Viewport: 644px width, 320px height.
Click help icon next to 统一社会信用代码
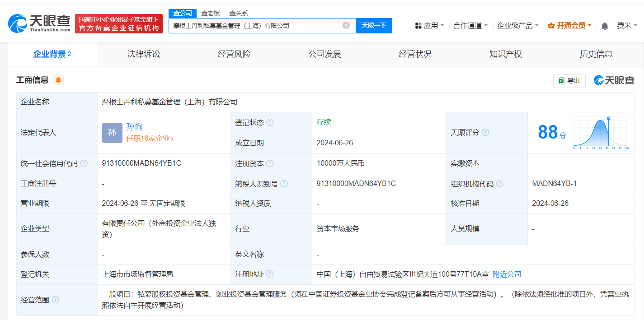84,163
